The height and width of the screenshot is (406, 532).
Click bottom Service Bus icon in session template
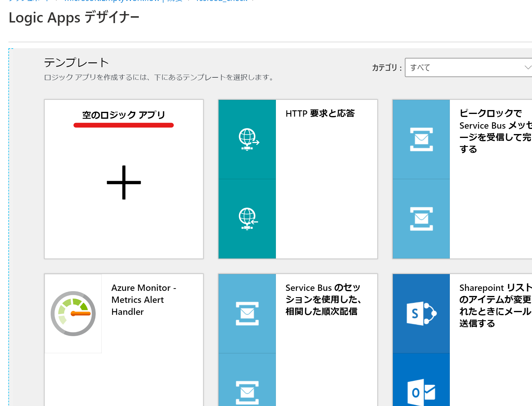point(247,392)
